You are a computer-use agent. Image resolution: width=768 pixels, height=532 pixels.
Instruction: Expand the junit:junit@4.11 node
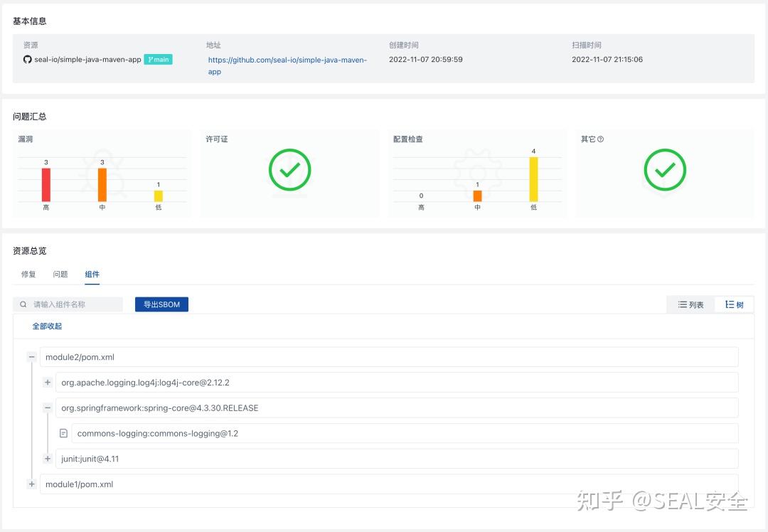pyautogui.click(x=47, y=458)
